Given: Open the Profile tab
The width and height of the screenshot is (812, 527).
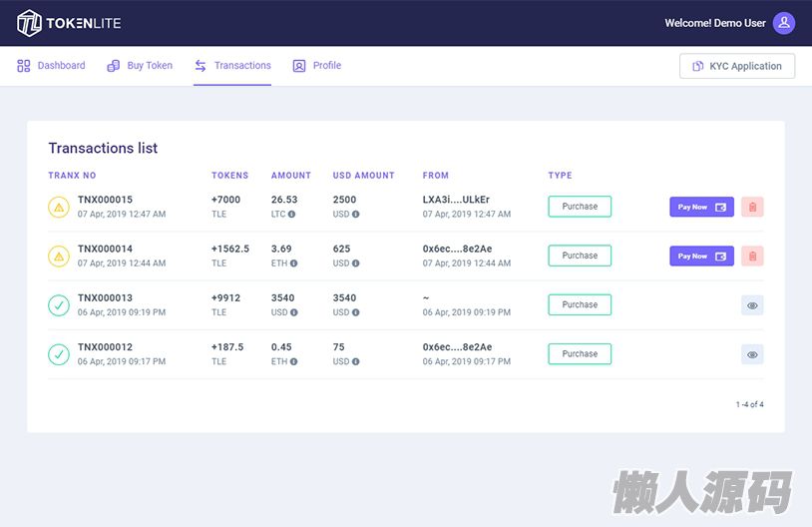Looking at the screenshot, I should 317,66.
